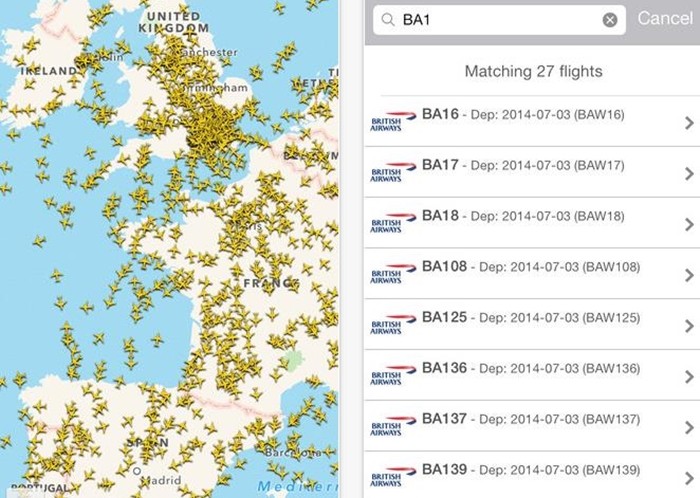Clear the search text with the X button

point(610,20)
